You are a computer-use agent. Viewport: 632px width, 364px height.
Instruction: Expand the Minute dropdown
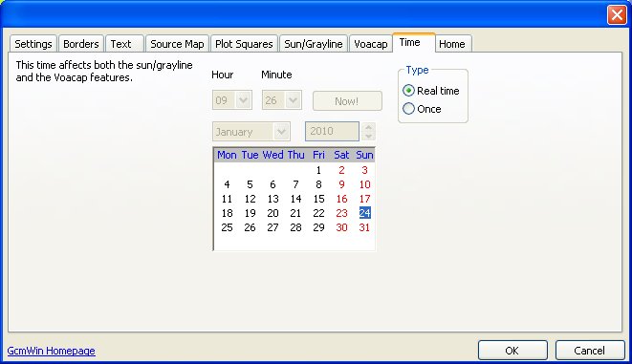(293, 100)
